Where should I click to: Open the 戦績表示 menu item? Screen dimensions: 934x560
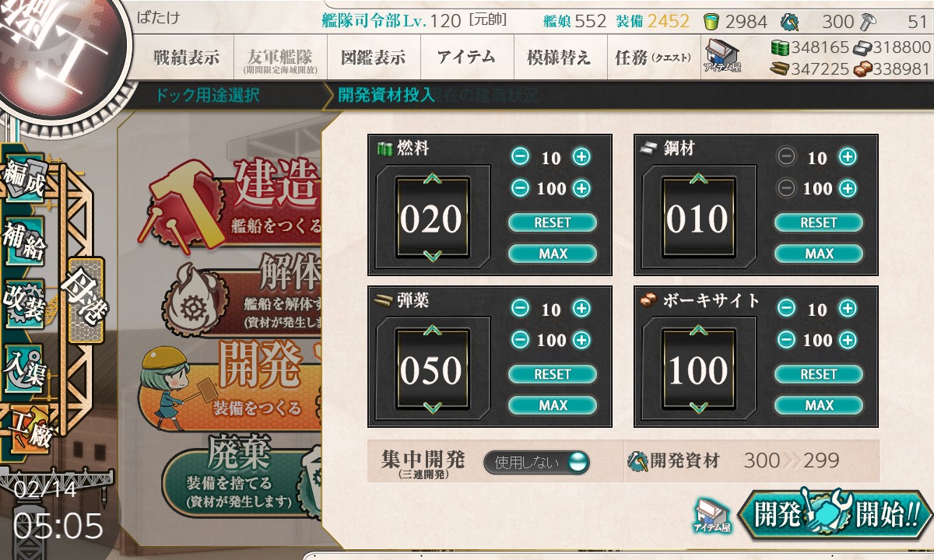[x=187, y=58]
